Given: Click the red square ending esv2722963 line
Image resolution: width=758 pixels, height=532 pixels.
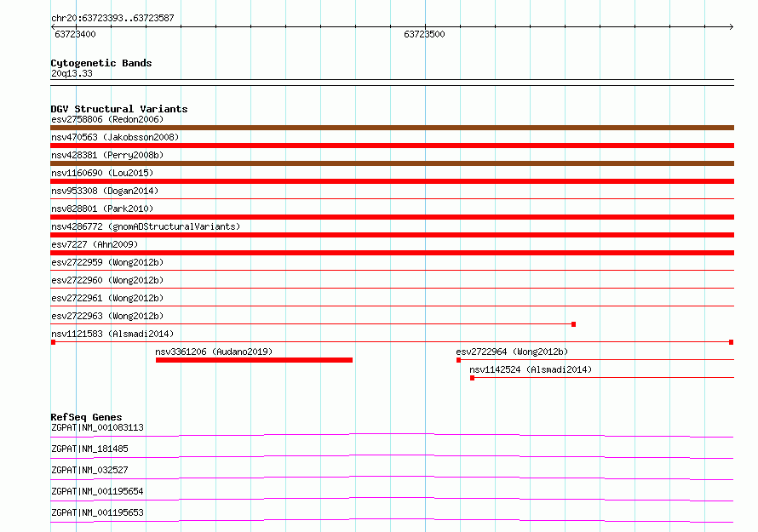Looking at the screenshot, I should pyautogui.click(x=574, y=324).
